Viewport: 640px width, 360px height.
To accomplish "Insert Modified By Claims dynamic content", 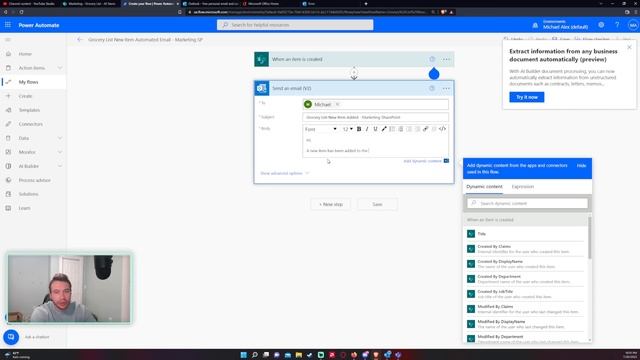I will click(525, 309).
